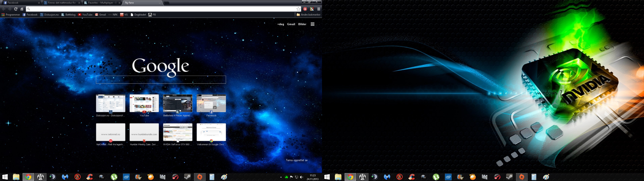644x181 pixels.
Task: Open Origin on left monitor taskbar
Action: pos(200,177)
